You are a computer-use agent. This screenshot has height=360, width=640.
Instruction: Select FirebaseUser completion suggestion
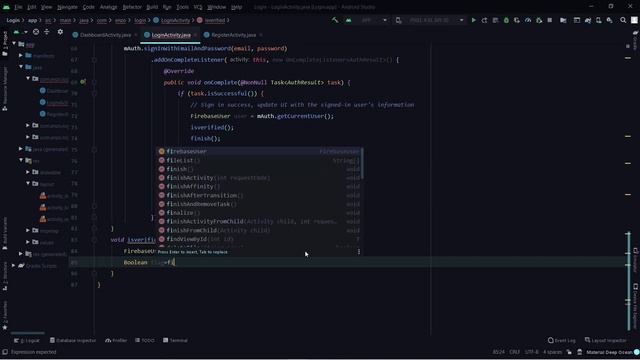click(259, 151)
